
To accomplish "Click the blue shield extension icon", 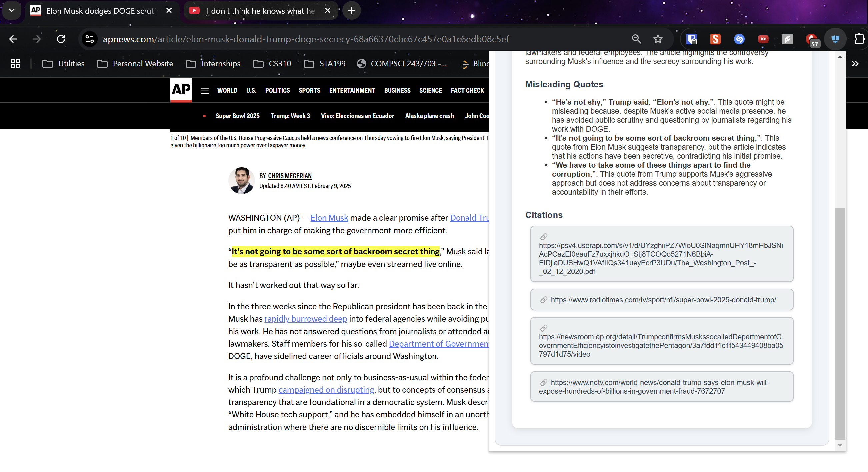I will tap(835, 39).
